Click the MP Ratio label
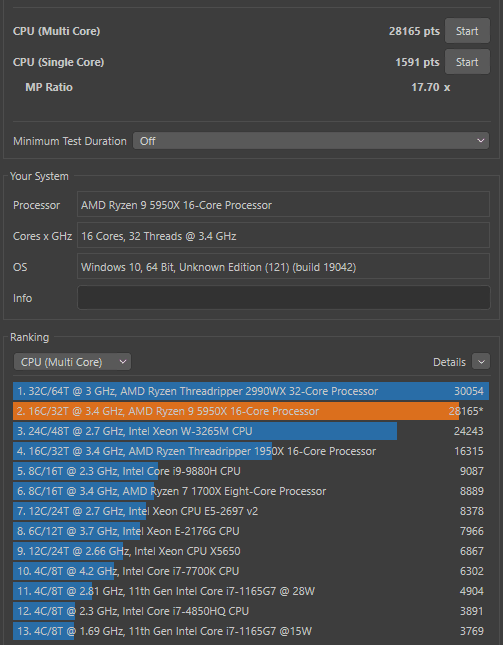 tap(49, 87)
